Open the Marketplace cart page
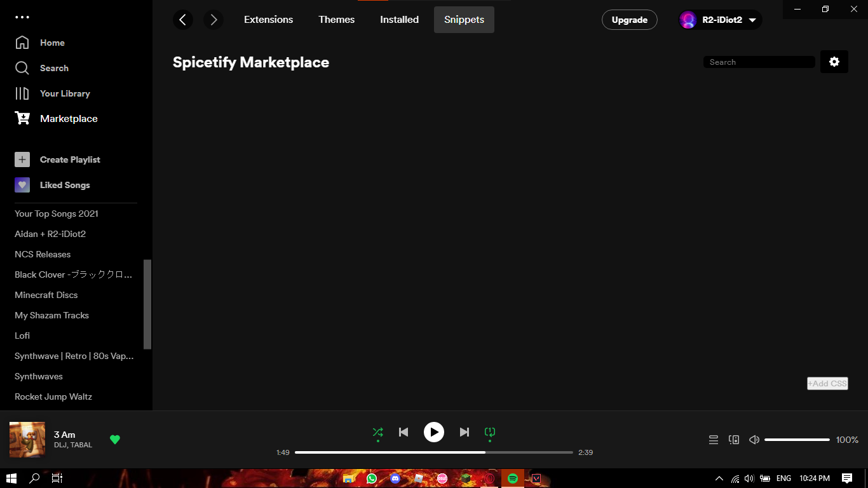This screenshot has width=868, height=488. pos(56,119)
